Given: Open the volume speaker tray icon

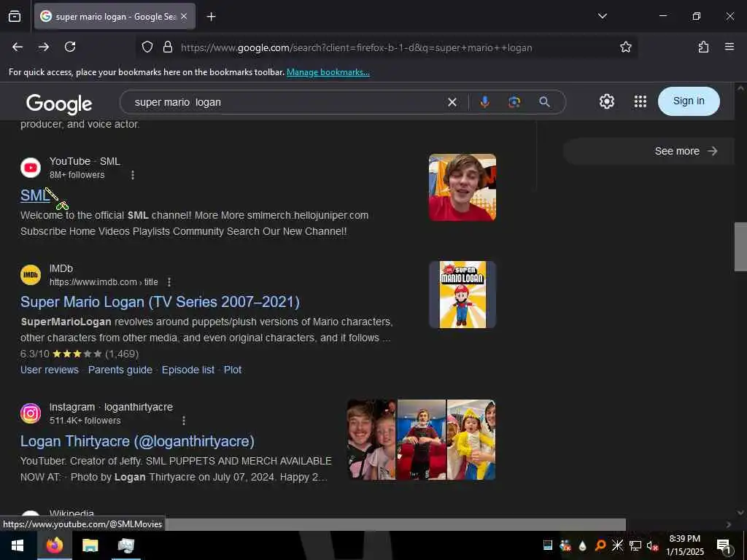Looking at the screenshot, I should click(x=651, y=545).
